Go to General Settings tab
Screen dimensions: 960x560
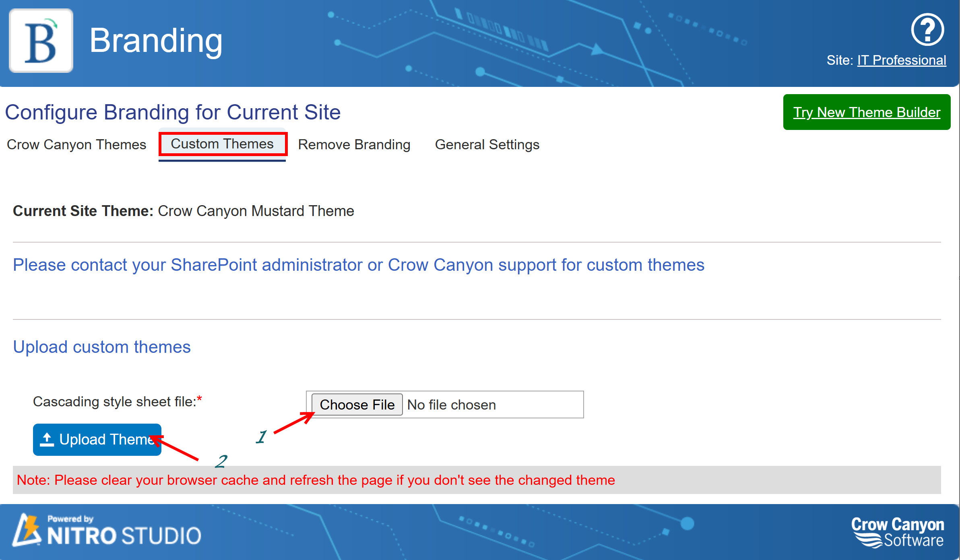[x=487, y=144]
